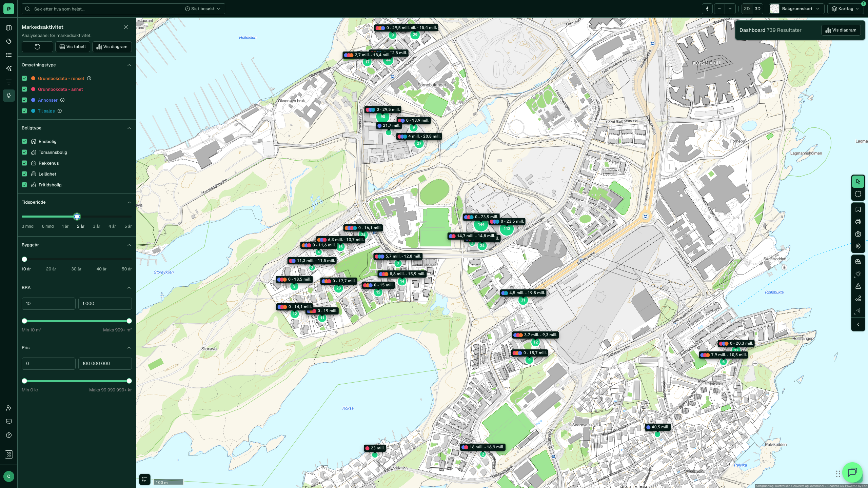Toggle the Fritidsbolig checkbox
Viewport: 868px width, 488px height.
point(24,185)
